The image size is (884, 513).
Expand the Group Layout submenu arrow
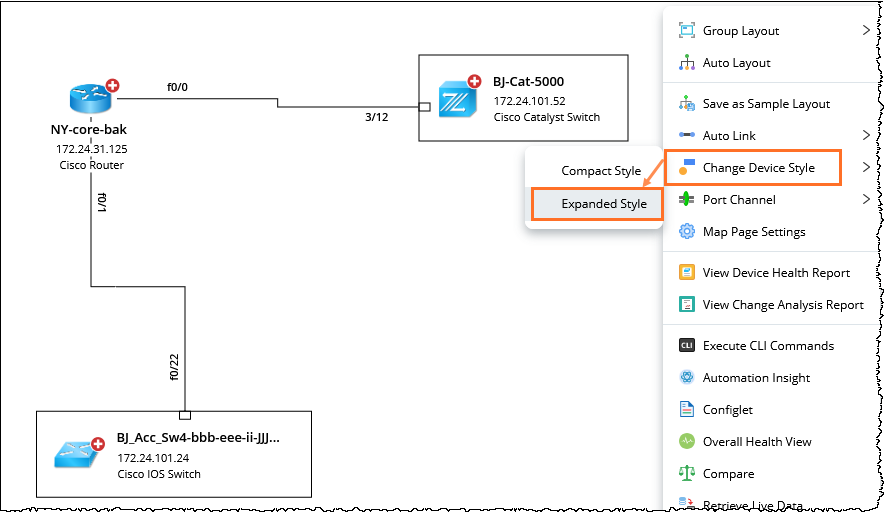(866, 31)
